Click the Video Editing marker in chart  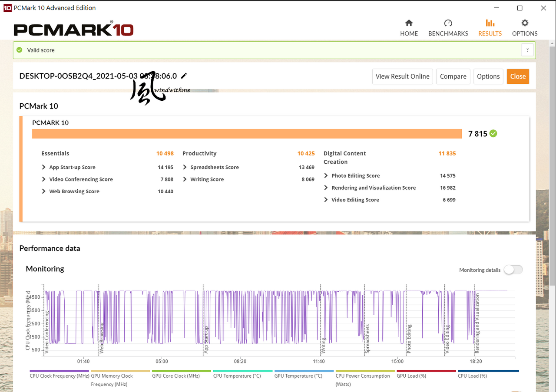point(447,339)
